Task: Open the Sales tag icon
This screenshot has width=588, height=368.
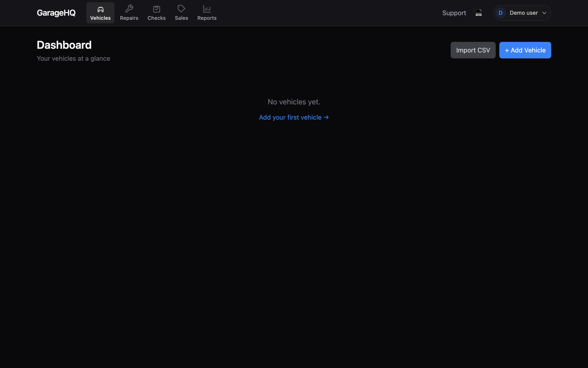Action: tap(181, 9)
